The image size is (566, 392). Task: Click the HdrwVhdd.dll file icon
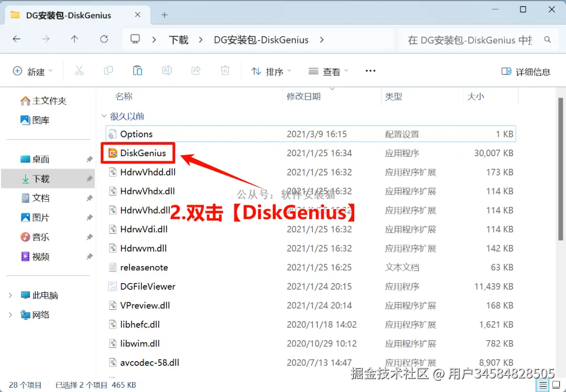(113, 172)
